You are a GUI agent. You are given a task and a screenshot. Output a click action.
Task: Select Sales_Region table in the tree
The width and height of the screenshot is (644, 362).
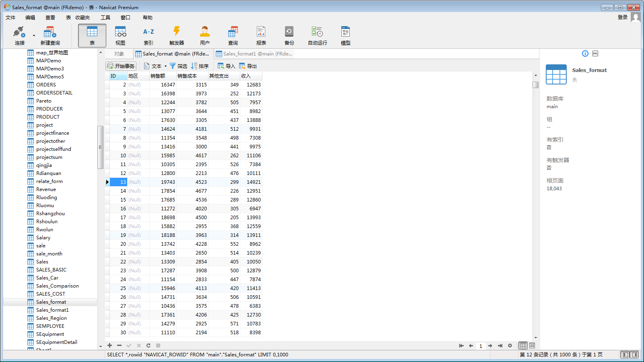pyautogui.click(x=51, y=318)
